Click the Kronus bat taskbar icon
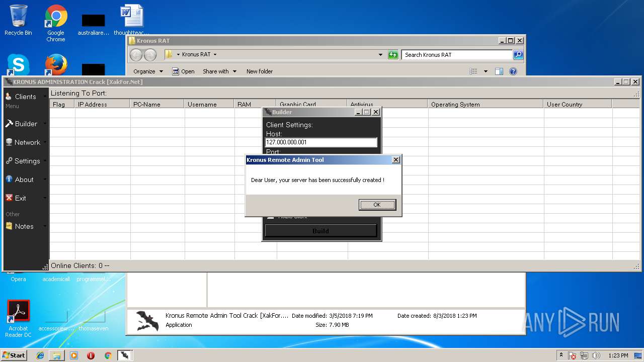644x362 pixels. click(x=125, y=355)
